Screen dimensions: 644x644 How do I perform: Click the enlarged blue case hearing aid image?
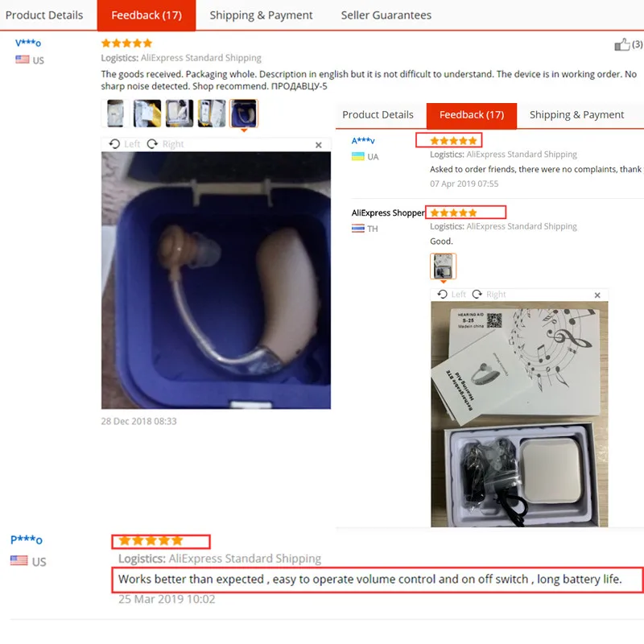click(216, 280)
